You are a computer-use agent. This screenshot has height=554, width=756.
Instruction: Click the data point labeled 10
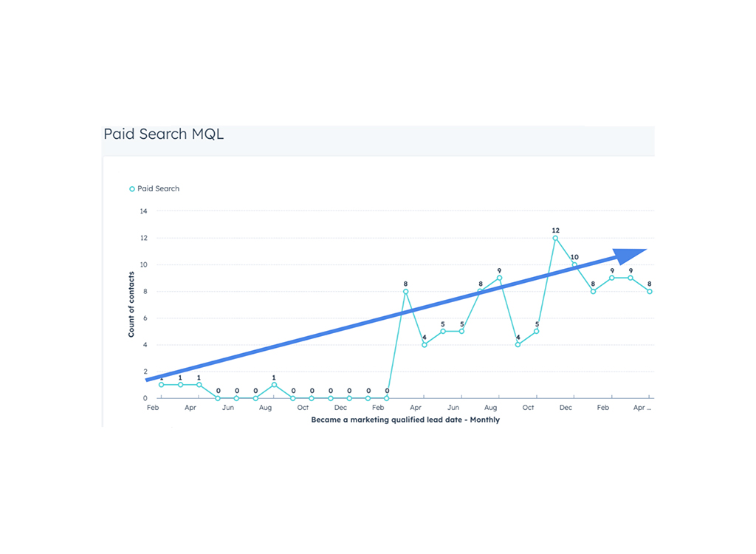[x=574, y=264]
